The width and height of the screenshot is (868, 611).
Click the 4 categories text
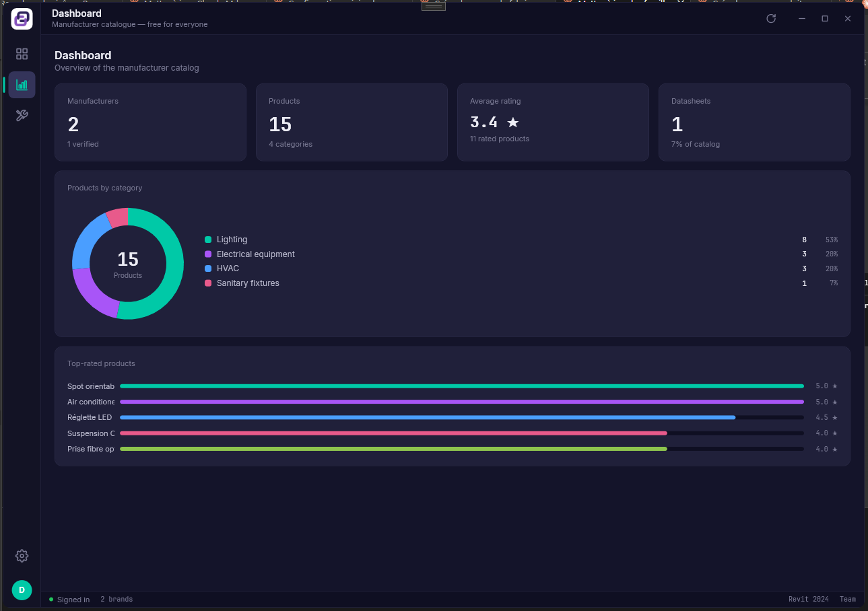coord(290,144)
